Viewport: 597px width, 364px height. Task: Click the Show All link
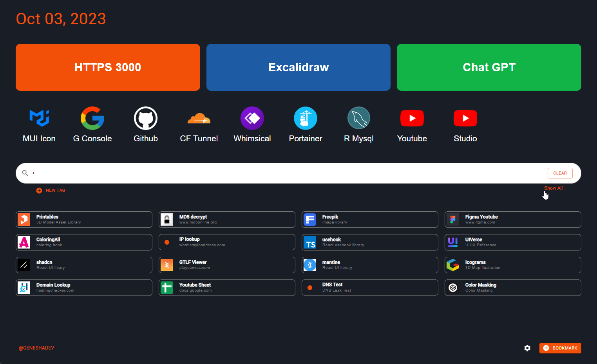click(553, 188)
